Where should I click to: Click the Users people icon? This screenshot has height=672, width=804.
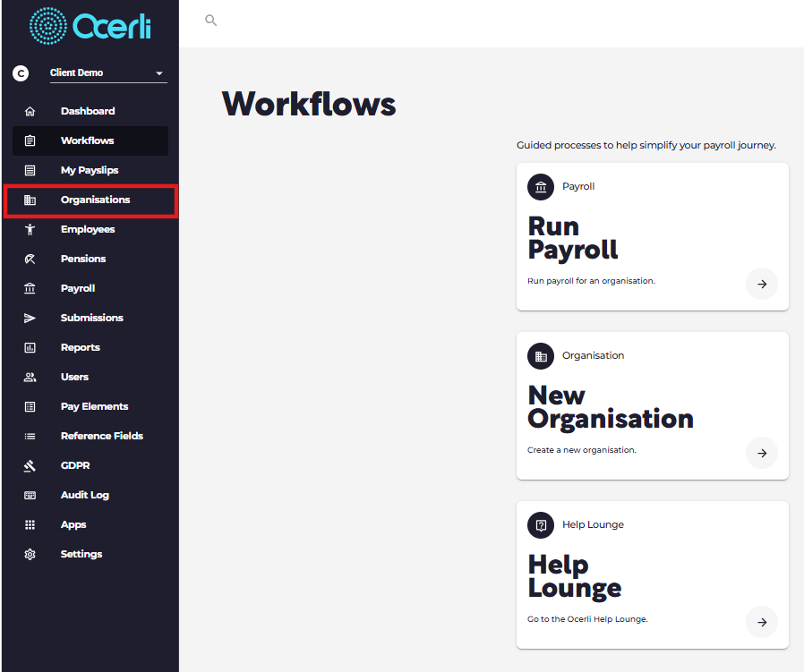(x=30, y=377)
